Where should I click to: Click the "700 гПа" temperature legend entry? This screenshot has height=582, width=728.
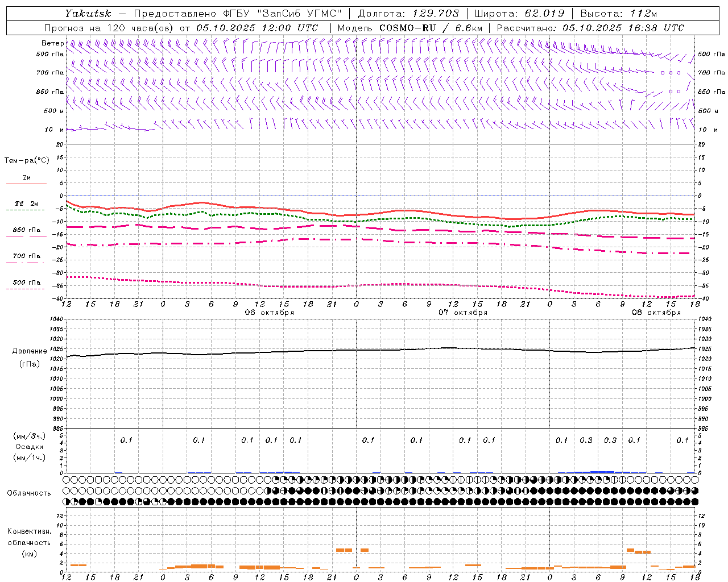point(27,256)
